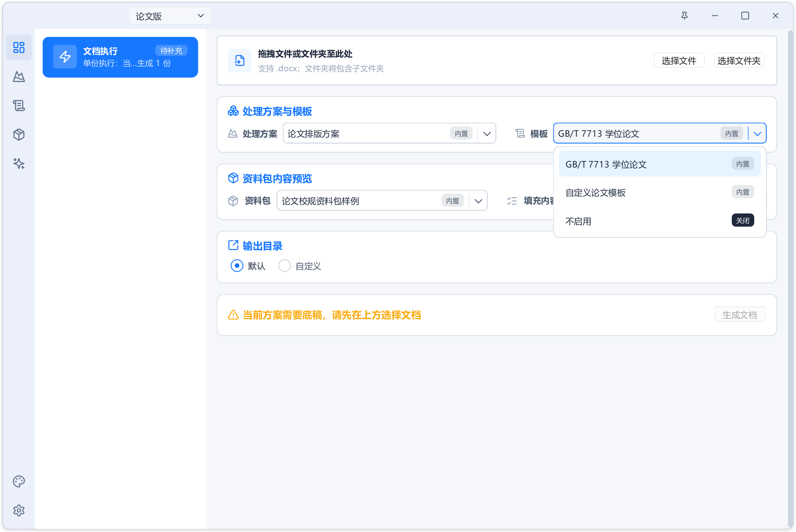Click the scroll icon beside 模板 label
The width and height of the screenshot is (796, 532).
click(x=520, y=133)
